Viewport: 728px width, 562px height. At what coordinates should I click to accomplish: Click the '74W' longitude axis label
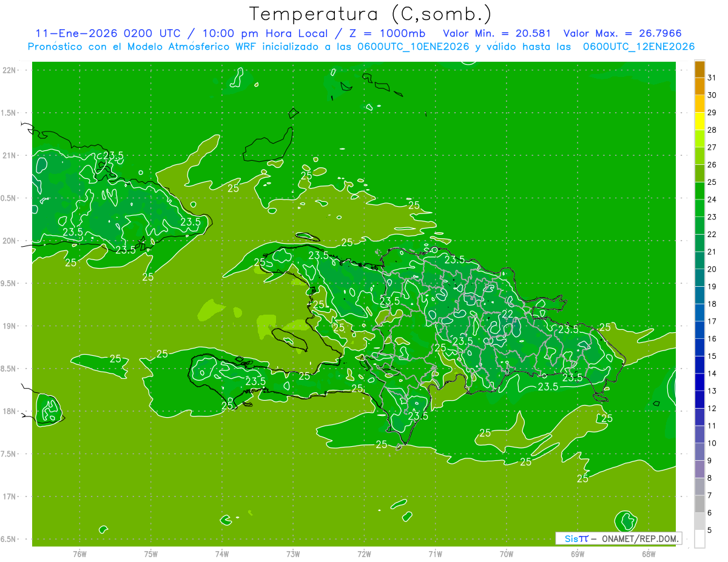[222, 554]
